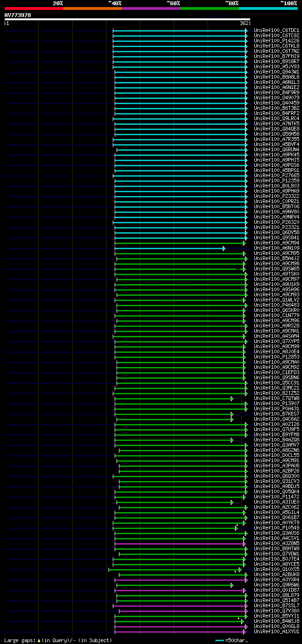Open hit UniRef100_Q6RUN4
302x644 pixels.
(277, 150)
